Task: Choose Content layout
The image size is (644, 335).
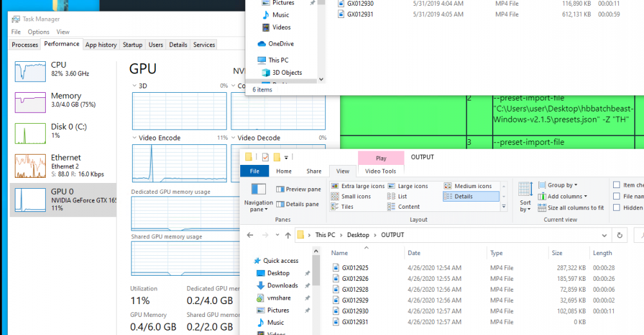Action: 404,207
